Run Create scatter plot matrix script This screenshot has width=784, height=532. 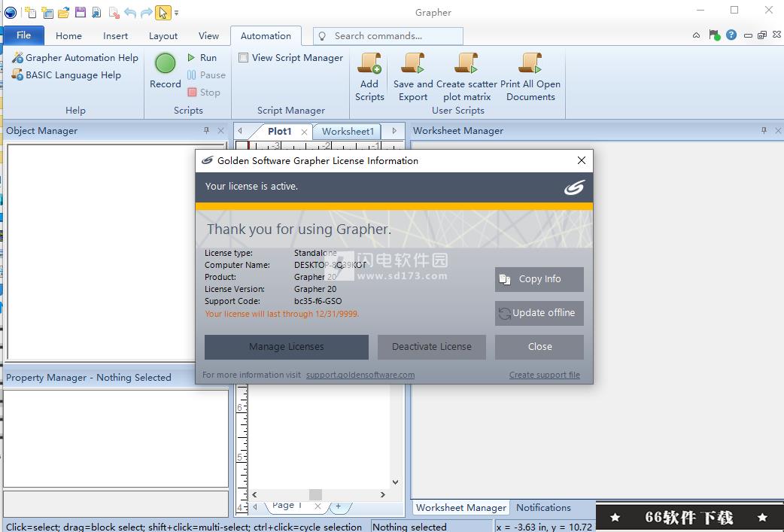click(466, 77)
